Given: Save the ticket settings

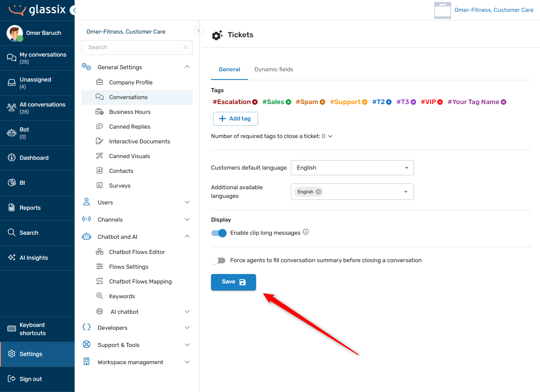Looking at the screenshot, I should click(234, 282).
